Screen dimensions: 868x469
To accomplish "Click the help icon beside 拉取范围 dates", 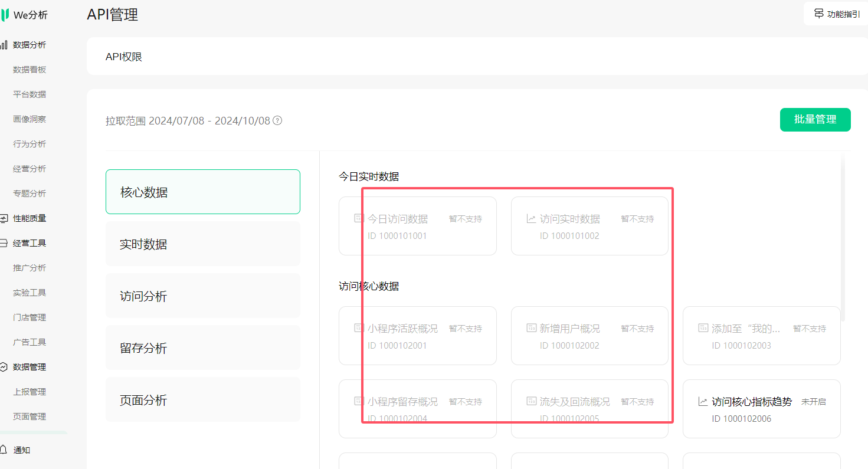I will (x=277, y=121).
